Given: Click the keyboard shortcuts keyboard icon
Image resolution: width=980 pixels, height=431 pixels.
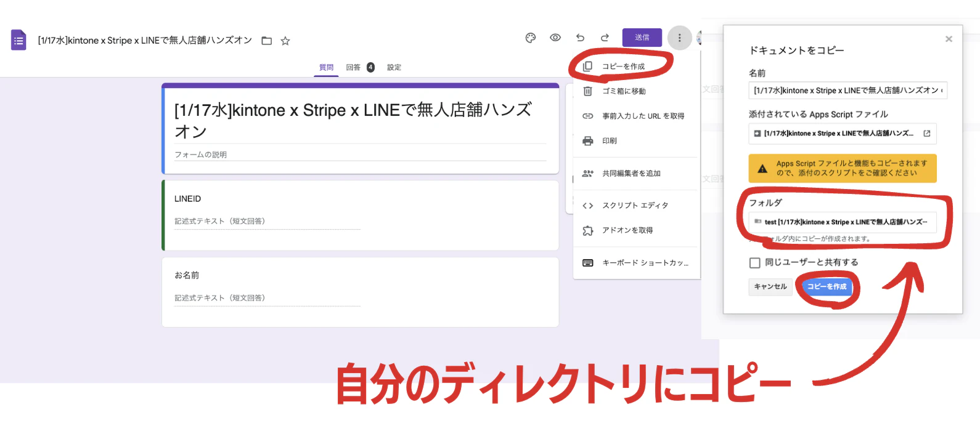Looking at the screenshot, I should point(588,263).
